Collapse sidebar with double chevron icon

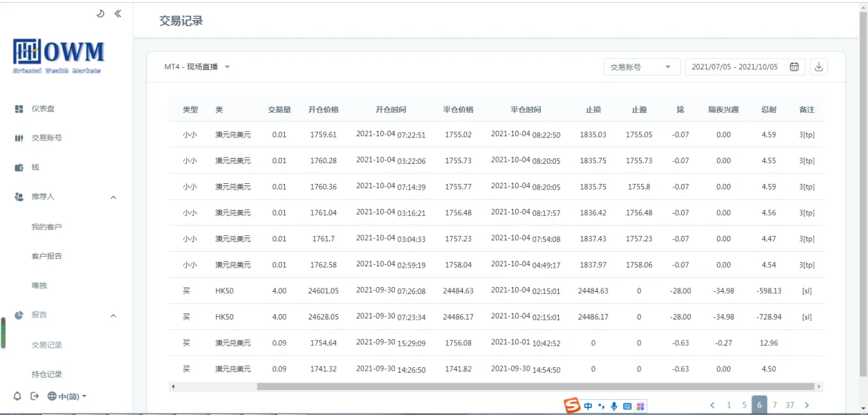(118, 13)
